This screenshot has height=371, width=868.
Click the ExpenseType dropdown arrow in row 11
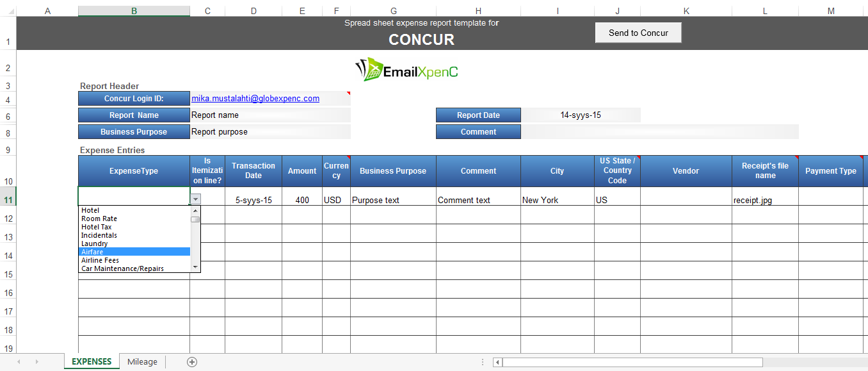coord(196,199)
